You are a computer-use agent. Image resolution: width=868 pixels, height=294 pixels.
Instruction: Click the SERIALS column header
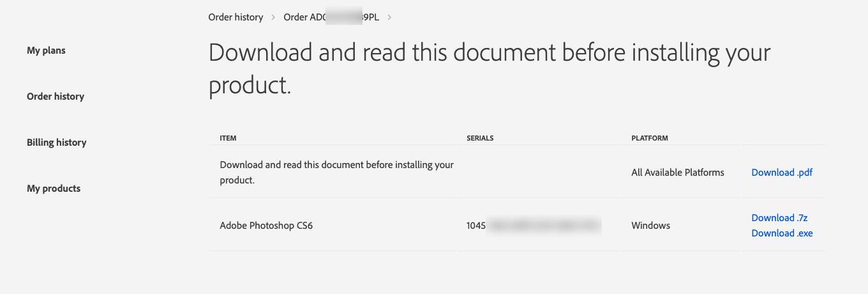point(480,138)
